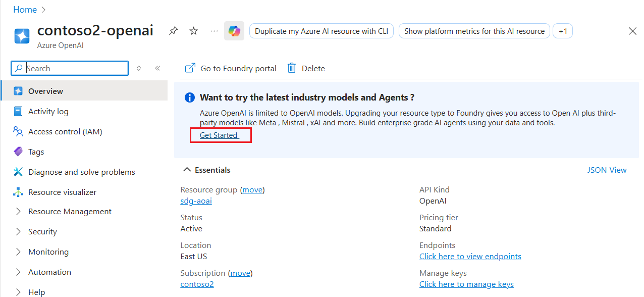Image resolution: width=644 pixels, height=297 pixels.
Task: Pin contoso2-openai to dashboard
Action: [173, 31]
